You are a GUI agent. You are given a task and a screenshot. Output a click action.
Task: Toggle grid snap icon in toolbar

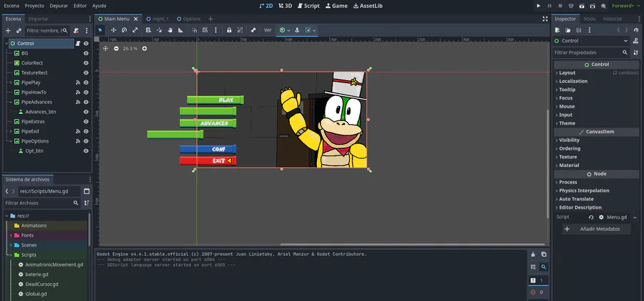pos(205,30)
